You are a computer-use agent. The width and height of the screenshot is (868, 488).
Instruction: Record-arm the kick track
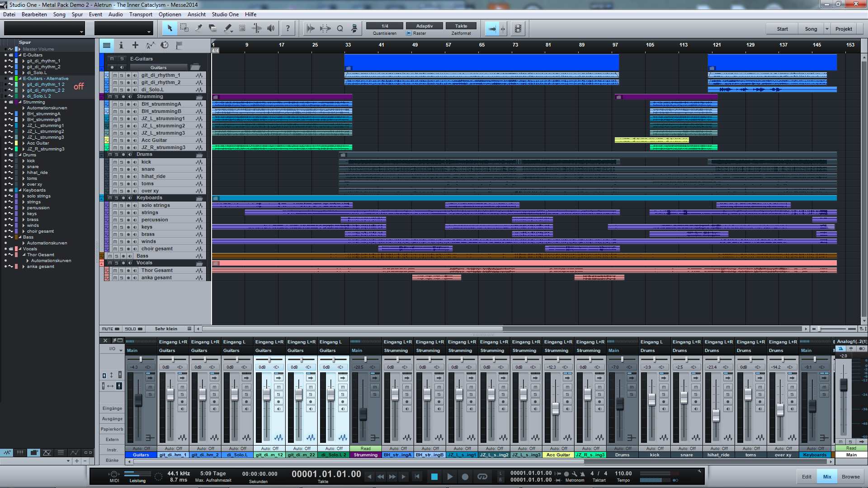click(x=128, y=162)
